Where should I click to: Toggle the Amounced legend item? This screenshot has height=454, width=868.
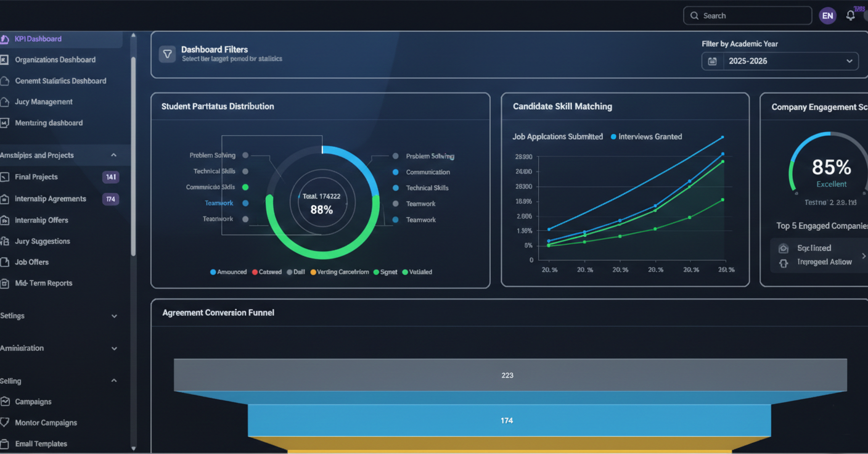point(228,271)
